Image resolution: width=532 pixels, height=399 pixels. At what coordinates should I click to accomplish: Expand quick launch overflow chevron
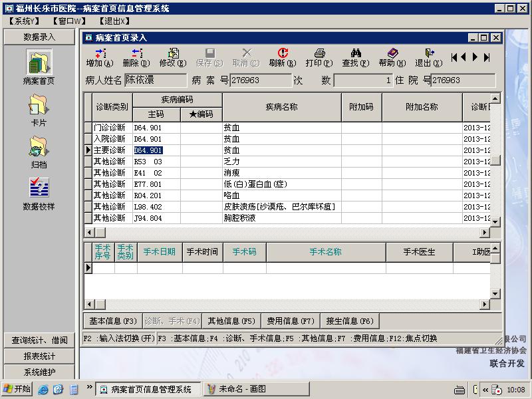[x=89, y=387]
